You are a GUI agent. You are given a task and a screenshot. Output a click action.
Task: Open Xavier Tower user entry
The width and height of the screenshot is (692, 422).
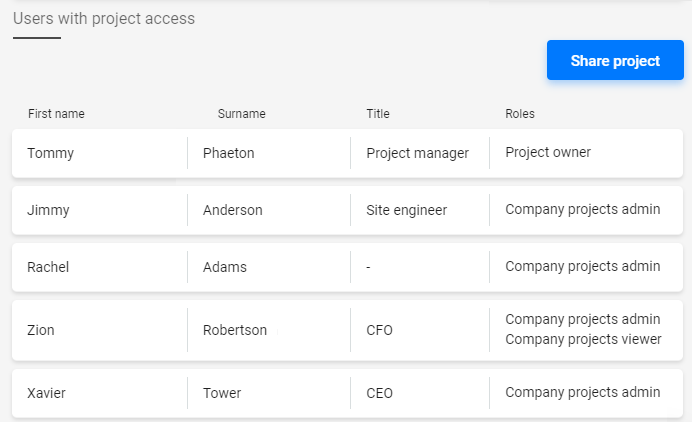347,393
